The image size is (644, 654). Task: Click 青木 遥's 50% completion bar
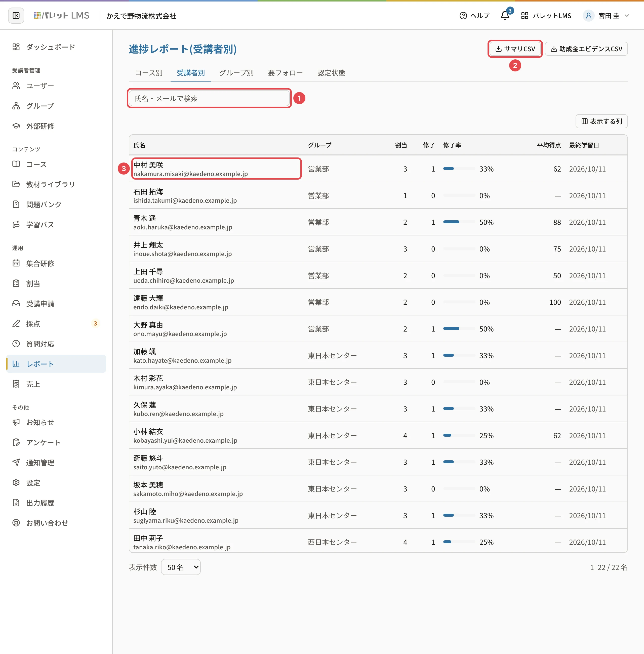coord(459,222)
